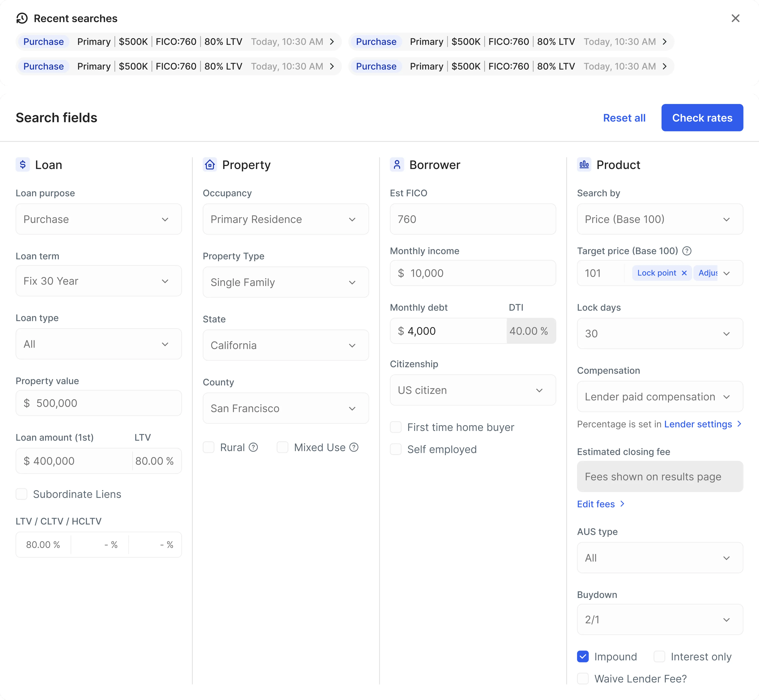Screen dimensions: 759x700
Task: Click the Check rates button
Action: click(702, 118)
